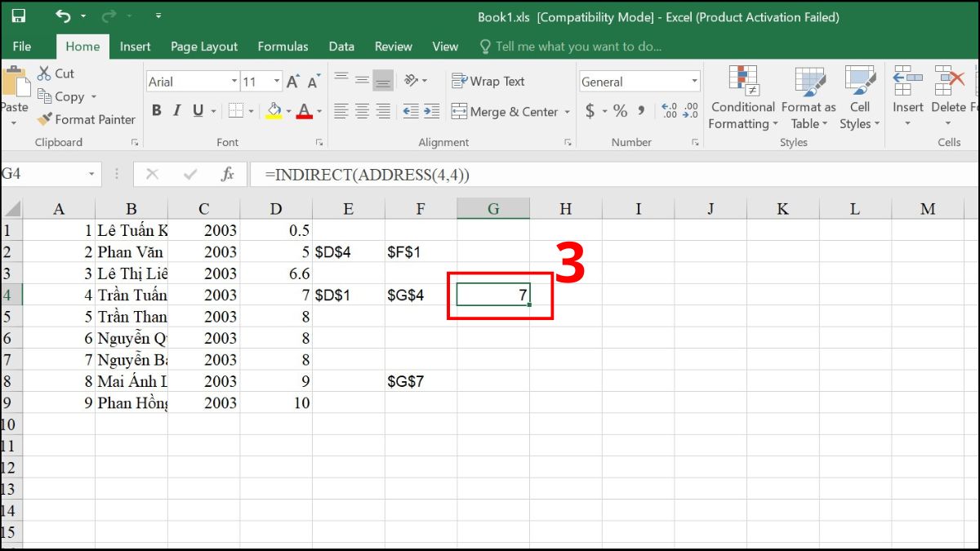Open the General number format dropdown
Screen dimensions: 980x551
coord(694,81)
